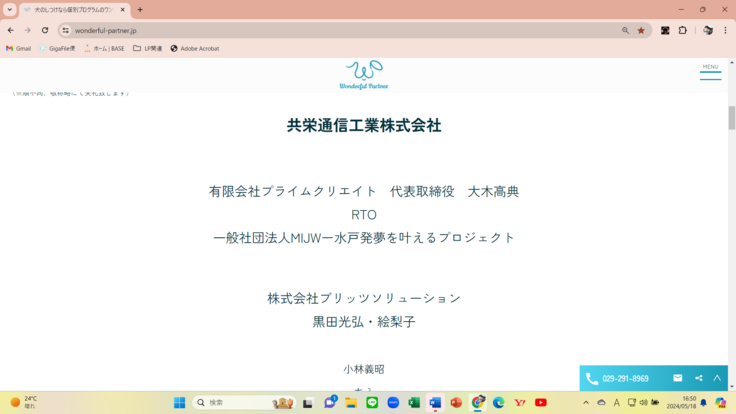Screen dimensions: 736x414
Task: Open the LINE app in taskbar
Action: 372,402
